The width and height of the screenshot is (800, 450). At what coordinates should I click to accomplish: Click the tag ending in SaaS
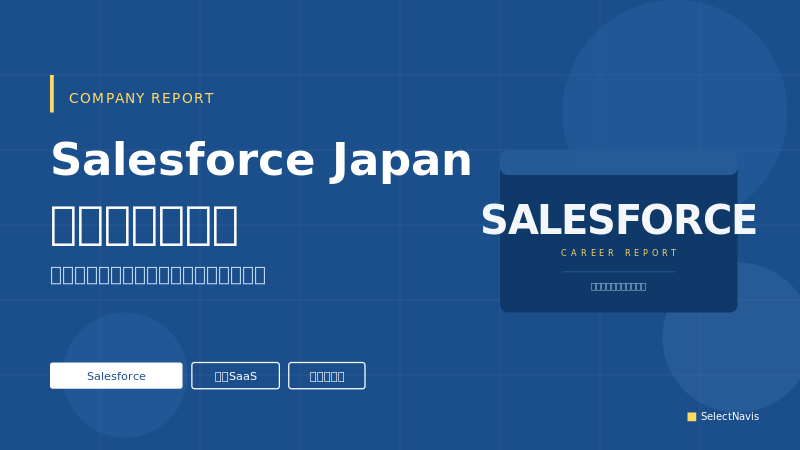[235, 376]
